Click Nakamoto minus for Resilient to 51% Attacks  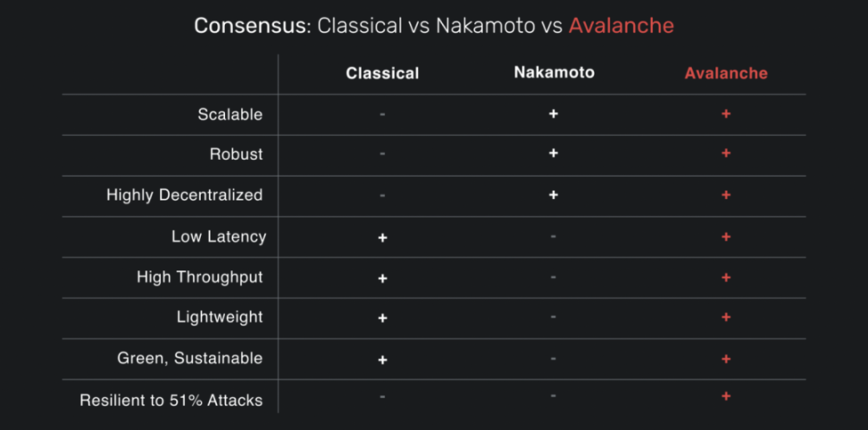pyautogui.click(x=554, y=395)
